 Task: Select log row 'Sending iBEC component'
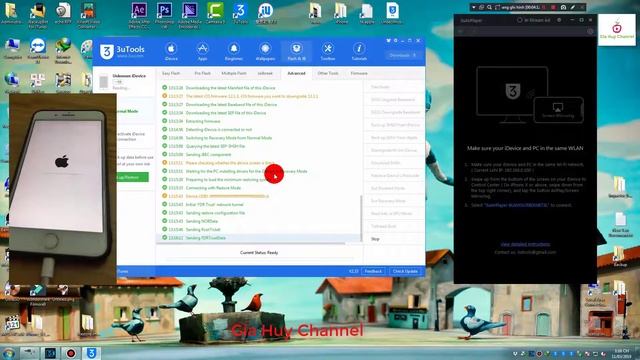pos(258,154)
